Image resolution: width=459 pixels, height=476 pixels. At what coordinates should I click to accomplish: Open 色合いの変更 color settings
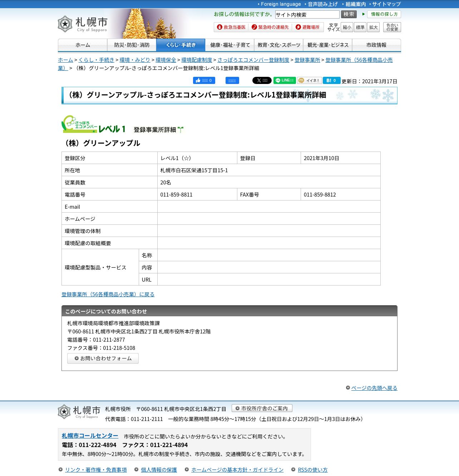392,27
